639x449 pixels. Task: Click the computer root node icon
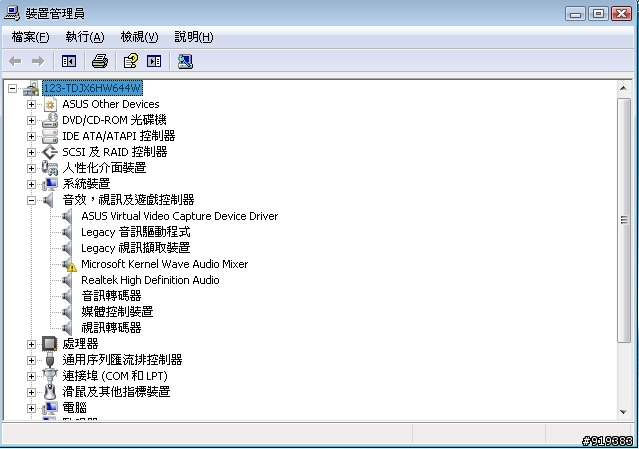point(31,88)
